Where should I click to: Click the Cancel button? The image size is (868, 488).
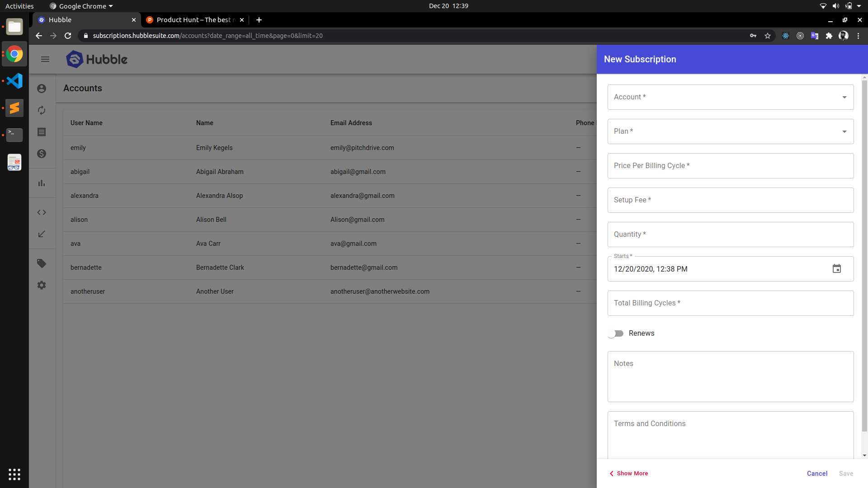pos(817,473)
